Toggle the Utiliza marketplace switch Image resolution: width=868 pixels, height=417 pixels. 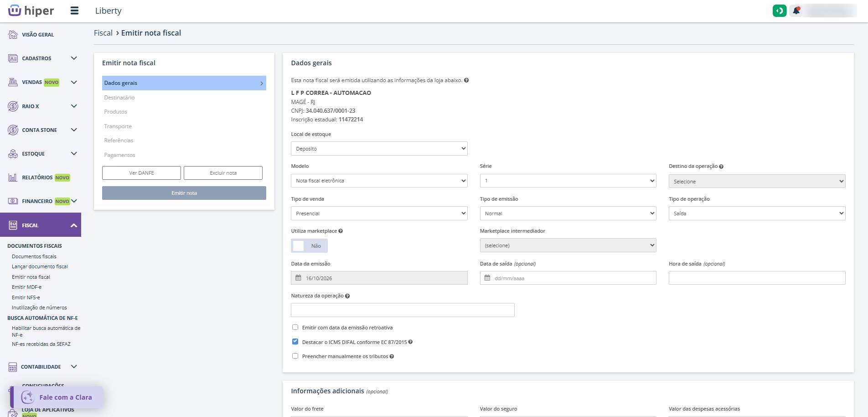[309, 246]
